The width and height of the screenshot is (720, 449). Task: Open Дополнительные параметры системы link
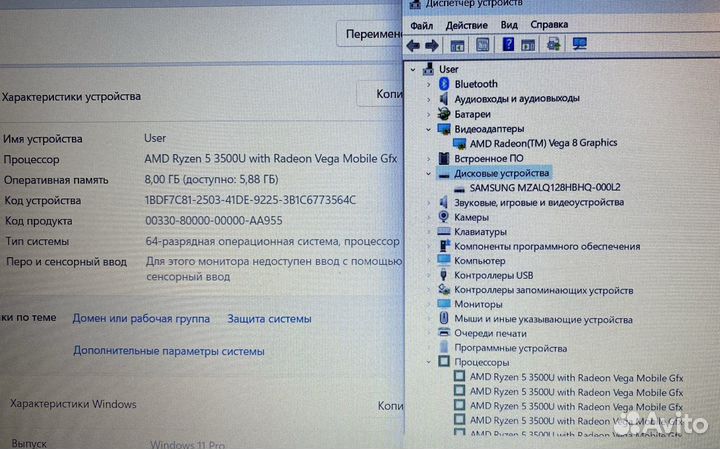coord(169,351)
